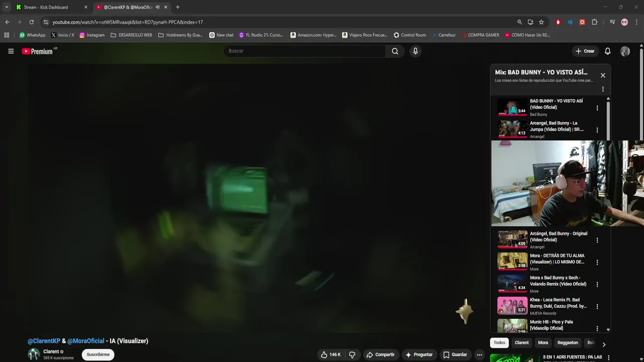Open site information icon in address bar
This screenshot has width=644, height=362.
[x=46, y=22]
